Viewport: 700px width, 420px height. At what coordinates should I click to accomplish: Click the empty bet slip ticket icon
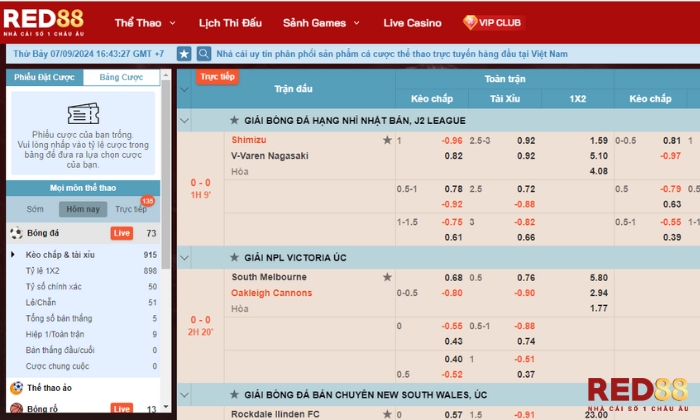[83, 113]
